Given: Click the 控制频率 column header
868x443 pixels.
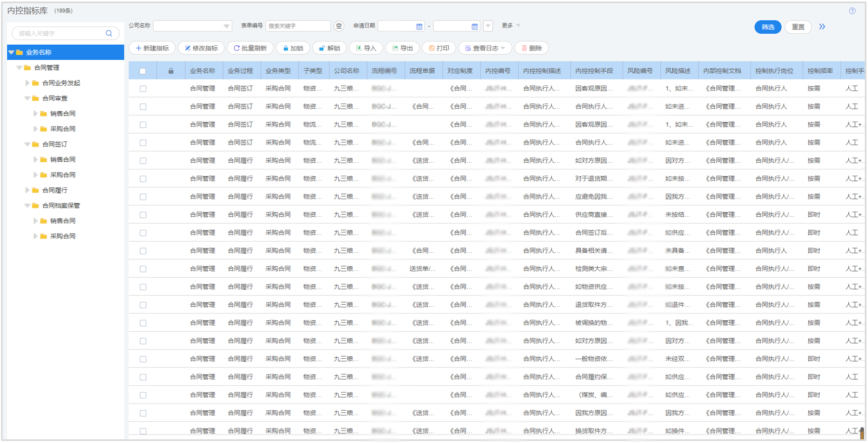Looking at the screenshot, I should click(x=821, y=71).
